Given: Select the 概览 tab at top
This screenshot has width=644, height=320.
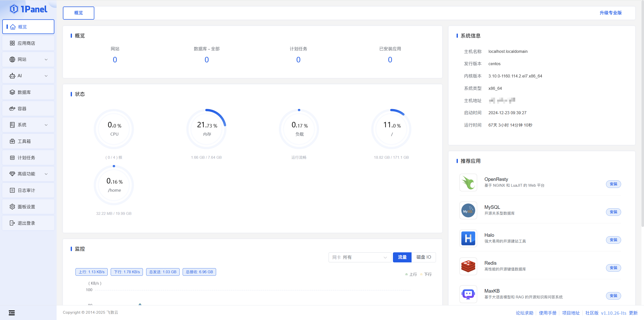Looking at the screenshot, I should click(78, 13).
